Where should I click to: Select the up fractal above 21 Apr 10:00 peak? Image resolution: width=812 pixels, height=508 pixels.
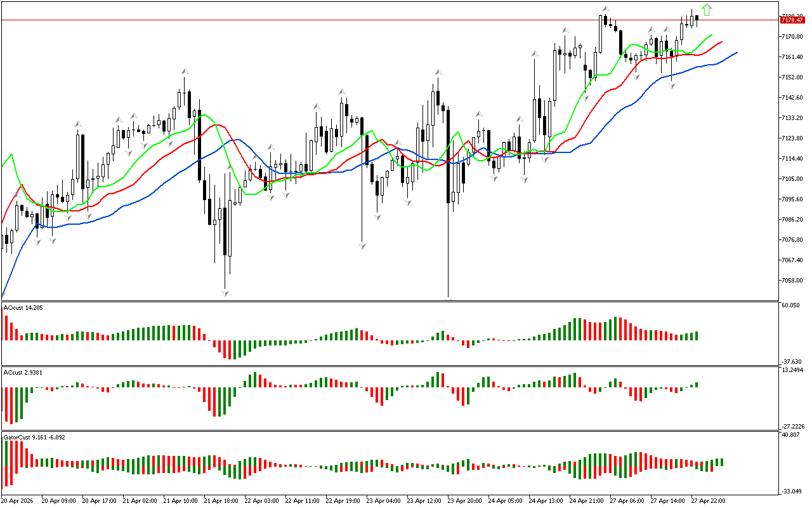(x=185, y=71)
